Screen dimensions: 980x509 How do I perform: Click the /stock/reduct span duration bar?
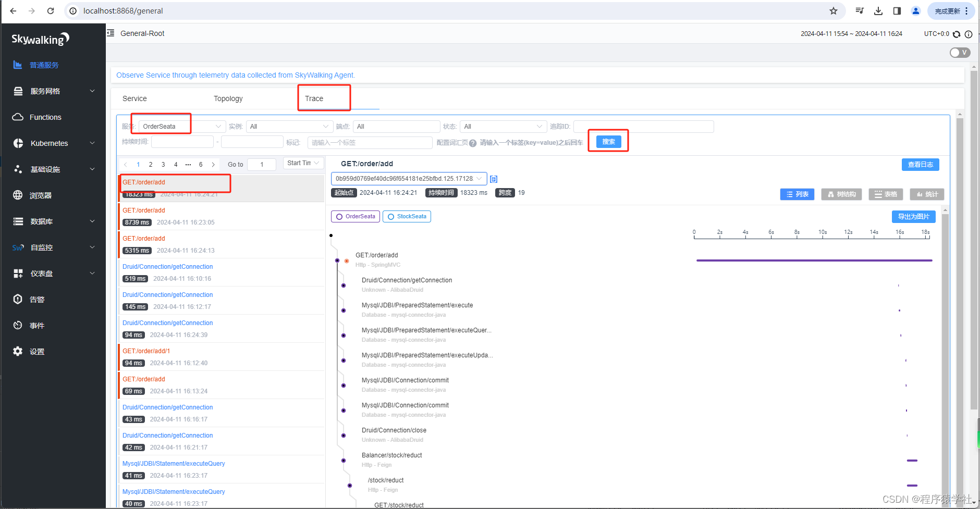pyautogui.click(x=912, y=486)
